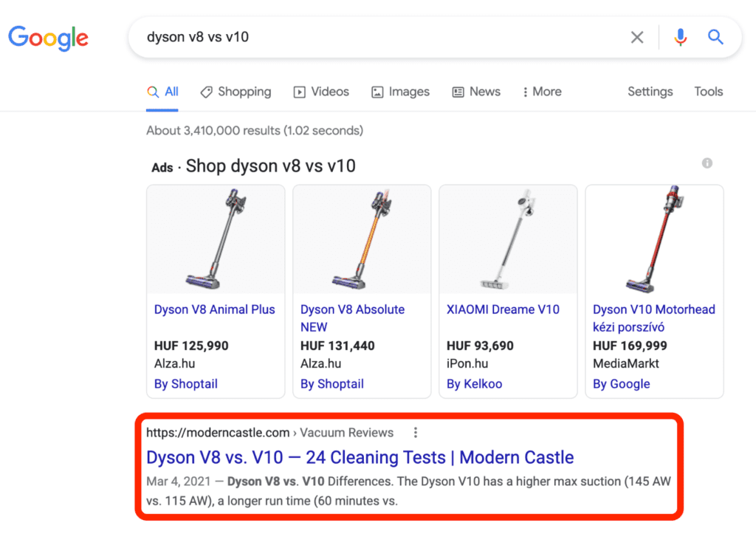Click the Mar 4, 2021 result snippet
The height and width of the screenshot is (537, 756).
(408, 491)
